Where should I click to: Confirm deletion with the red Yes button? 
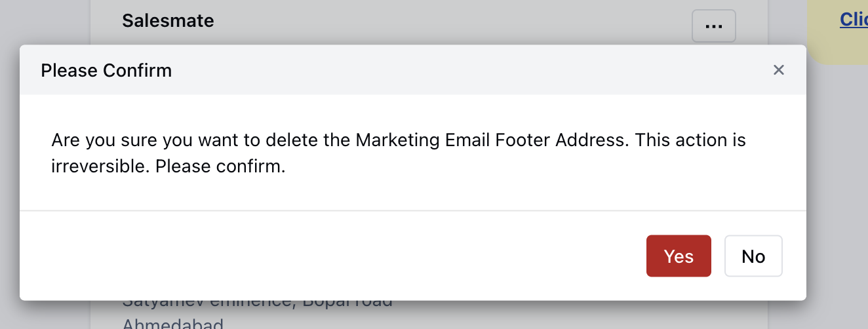click(679, 256)
